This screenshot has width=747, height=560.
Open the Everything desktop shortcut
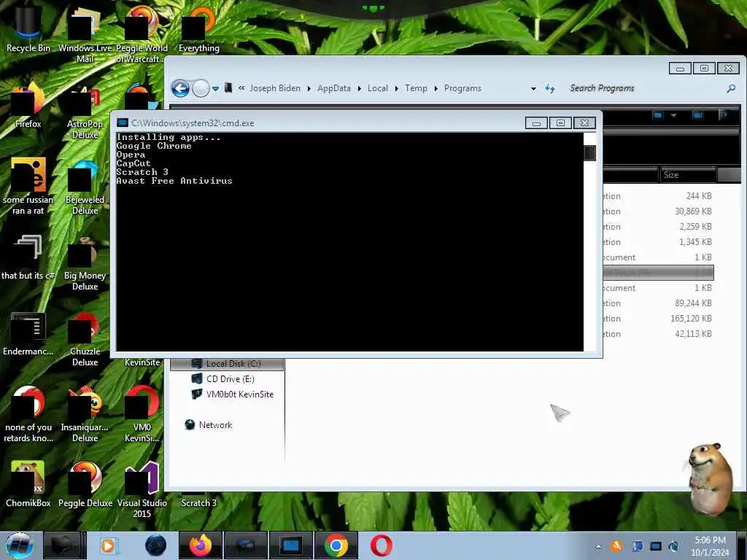[x=198, y=28]
